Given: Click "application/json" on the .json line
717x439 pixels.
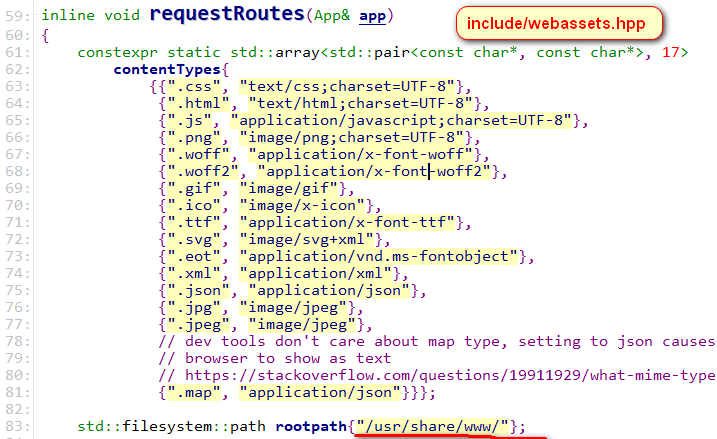Looking at the screenshot, I should pyautogui.click(x=329, y=290).
